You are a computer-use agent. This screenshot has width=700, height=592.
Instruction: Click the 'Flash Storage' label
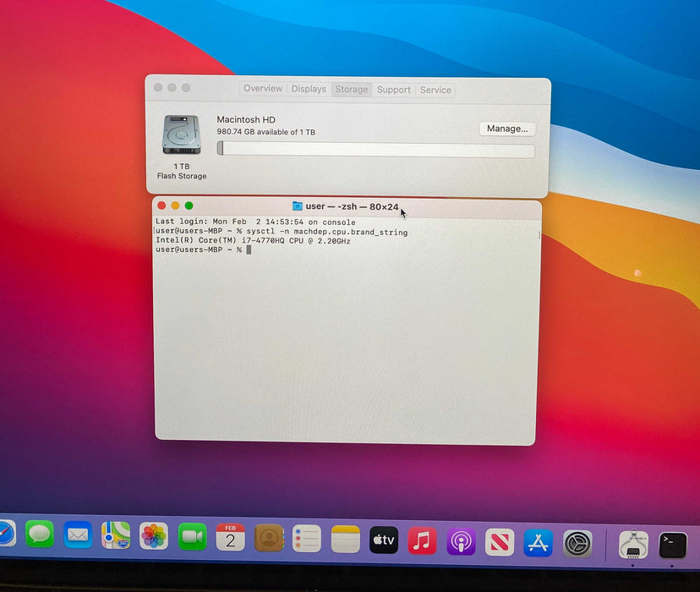click(x=182, y=176)
